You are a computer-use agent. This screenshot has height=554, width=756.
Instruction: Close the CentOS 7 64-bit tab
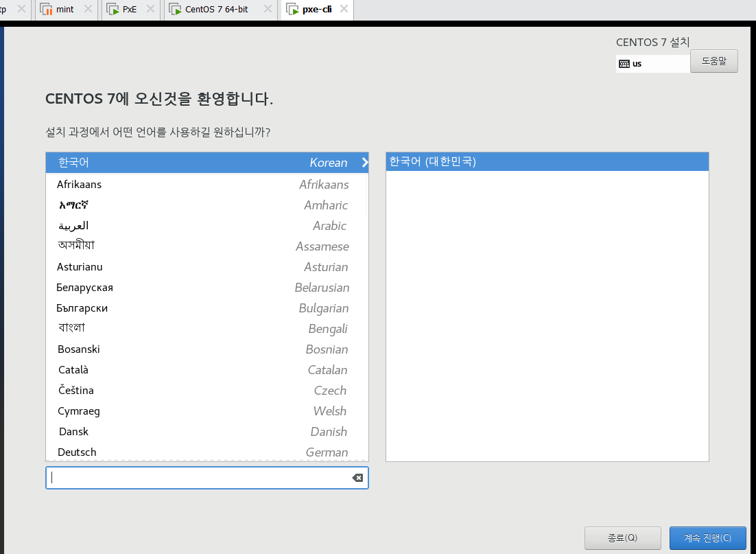click(268, 9)
